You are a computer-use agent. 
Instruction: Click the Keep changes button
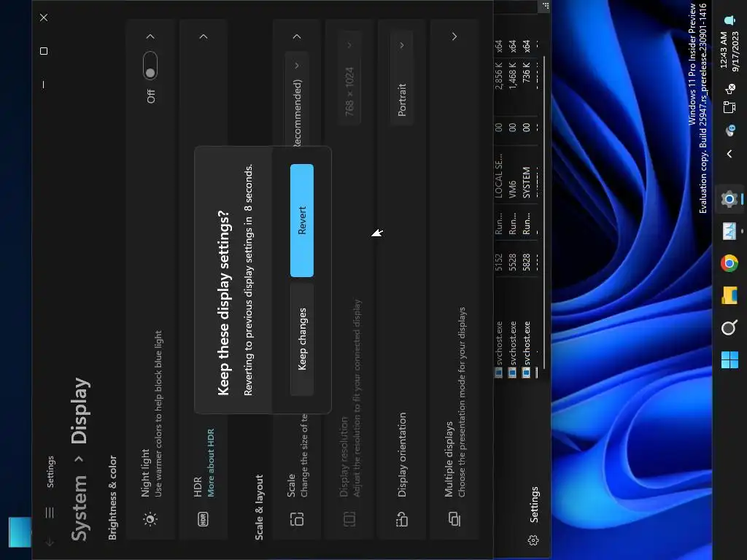point(301,339)
